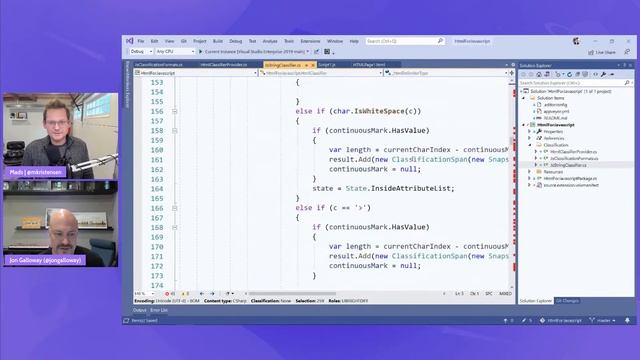Expand the Properties node
Viewport: 640px width, 360px height.
point(530,131)
